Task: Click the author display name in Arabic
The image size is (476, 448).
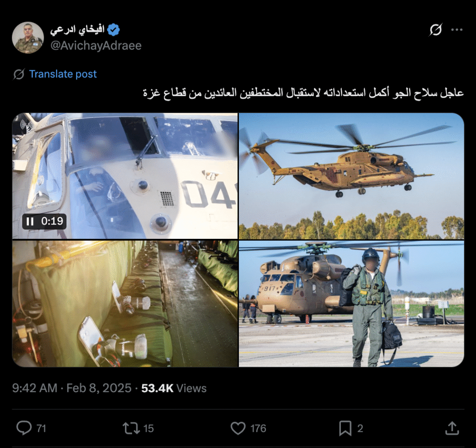Action: pyautogui.click(x=77, y=30)
